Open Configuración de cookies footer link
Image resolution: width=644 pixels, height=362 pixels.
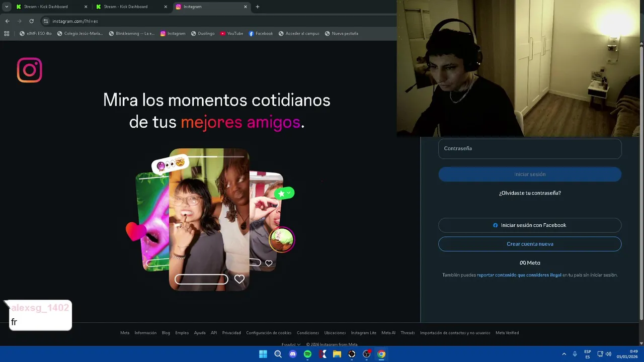(269, 333)
